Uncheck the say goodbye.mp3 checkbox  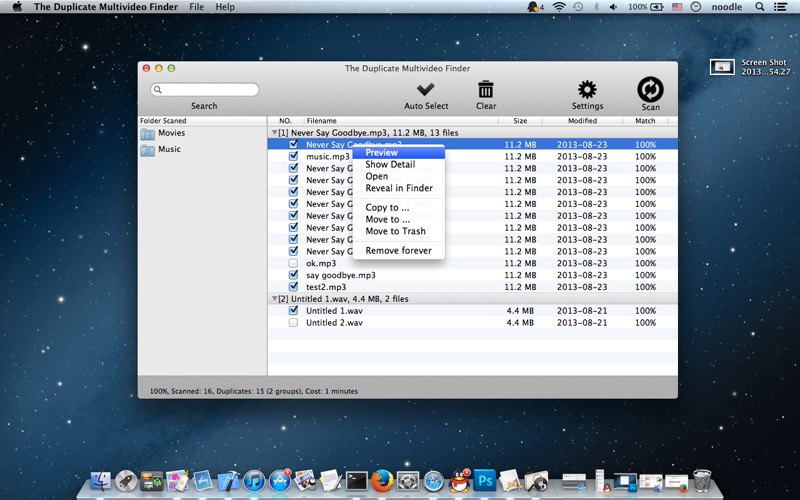293,275
